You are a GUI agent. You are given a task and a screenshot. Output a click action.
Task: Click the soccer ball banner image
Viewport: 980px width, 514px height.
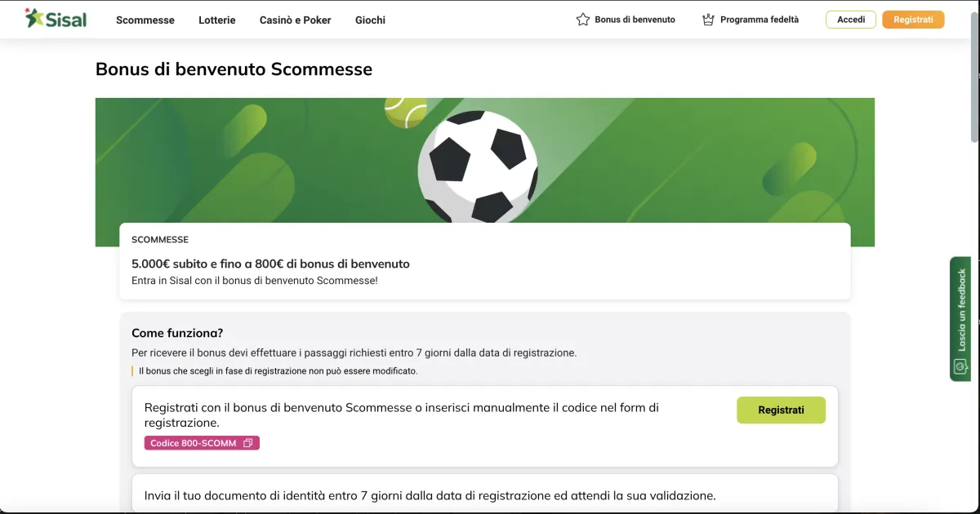[x=478, y=166]
